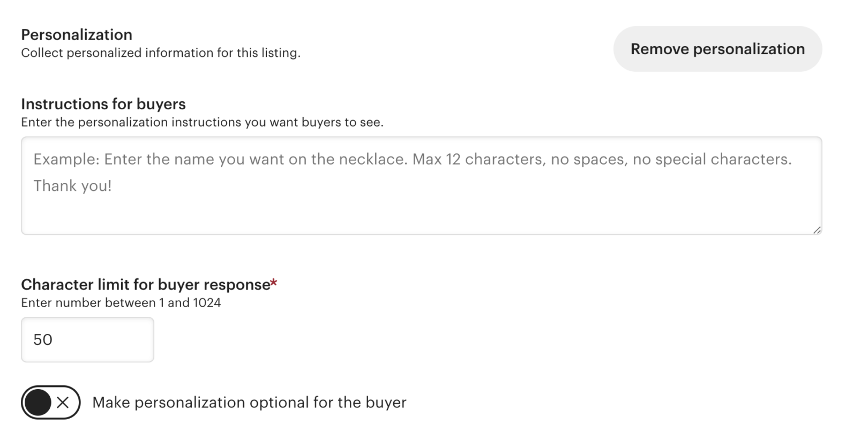The width and height of the screenshot is (868, 439).
Task: Click the character limit number field
Action: tap(87, 339)
